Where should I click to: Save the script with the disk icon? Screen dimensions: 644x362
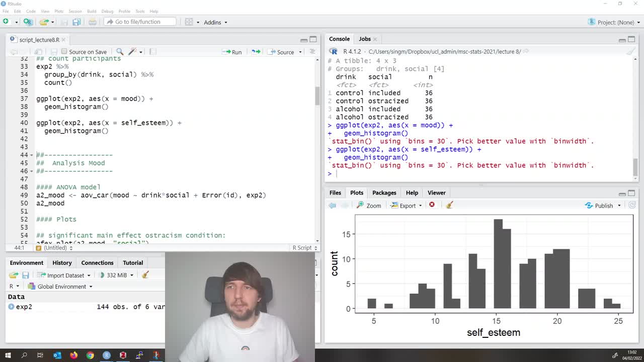54,52
